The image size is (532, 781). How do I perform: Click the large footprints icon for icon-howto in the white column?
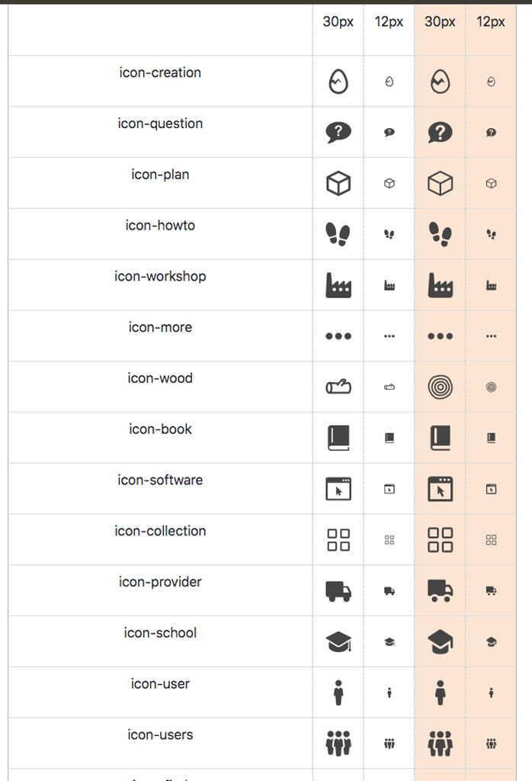338,234
